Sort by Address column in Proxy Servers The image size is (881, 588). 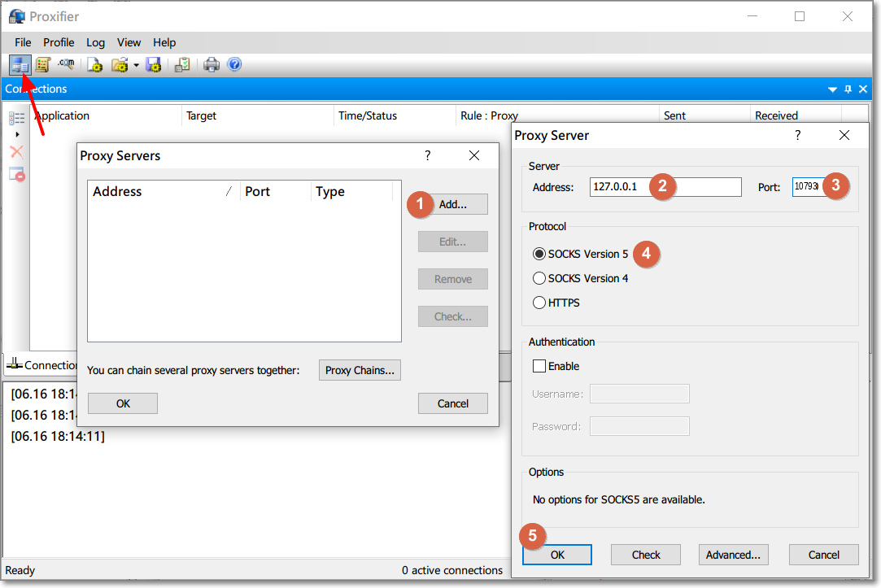point(164,191)
